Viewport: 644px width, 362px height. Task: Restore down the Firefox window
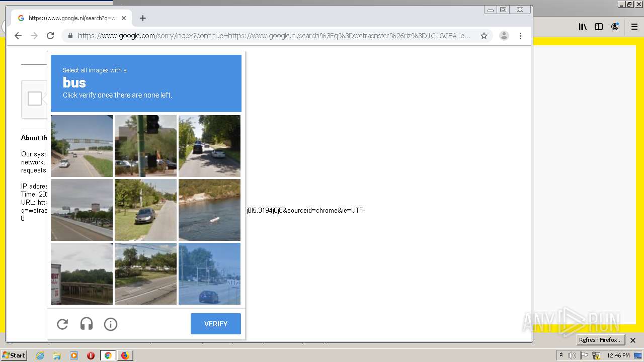[629, 4]
